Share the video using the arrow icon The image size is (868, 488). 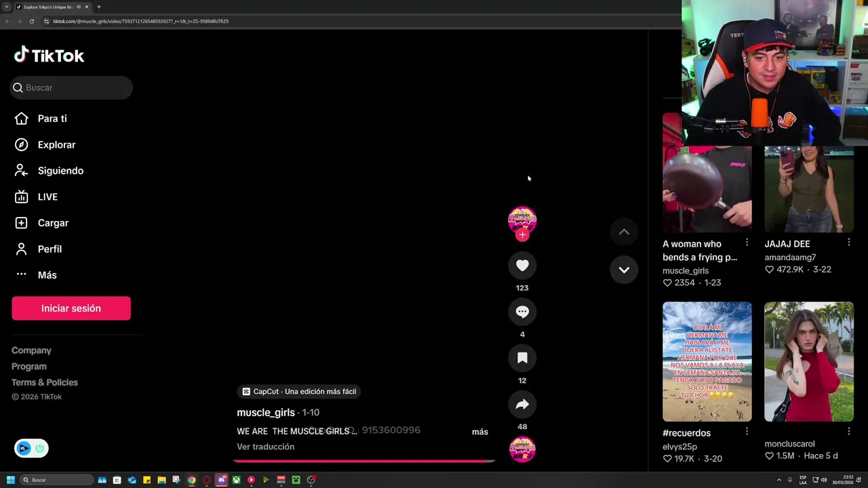point(522,405)
